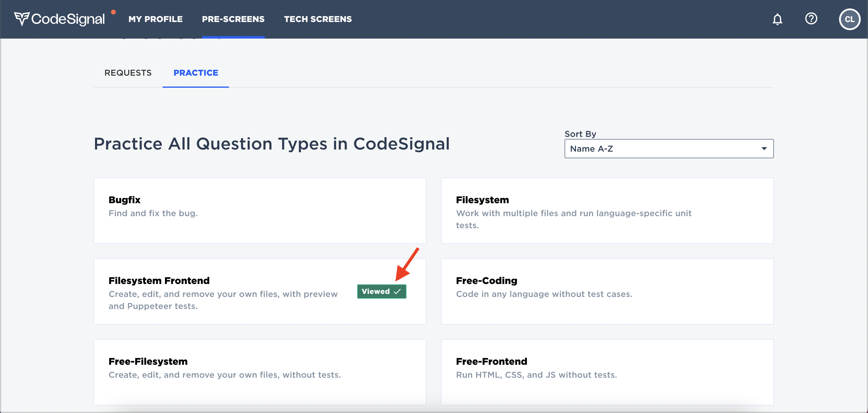Open the Free-Filesystem practice card

[259, 372]
